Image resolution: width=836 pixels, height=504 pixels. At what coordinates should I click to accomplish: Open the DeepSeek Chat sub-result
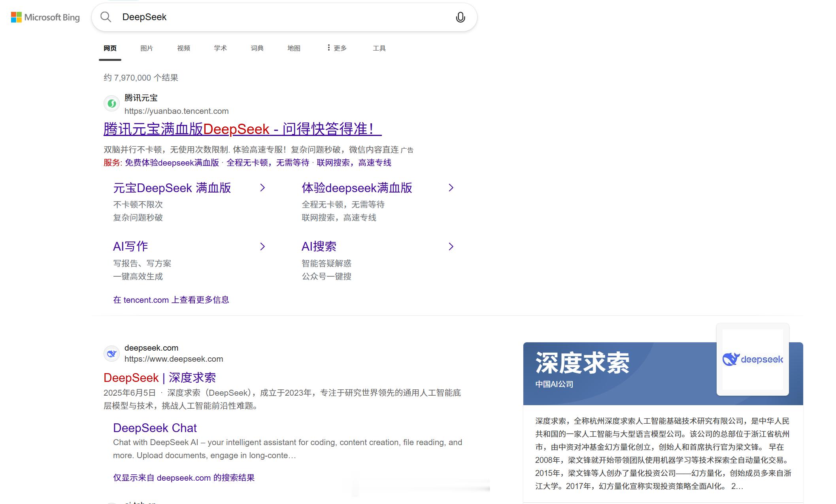point(155,428)
